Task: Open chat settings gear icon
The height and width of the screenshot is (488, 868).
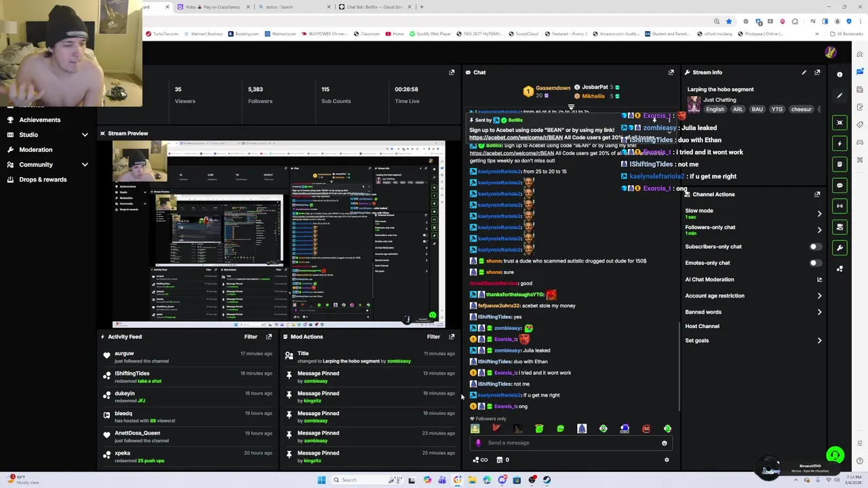Action: pyautogui.click(x=667, y=460)
